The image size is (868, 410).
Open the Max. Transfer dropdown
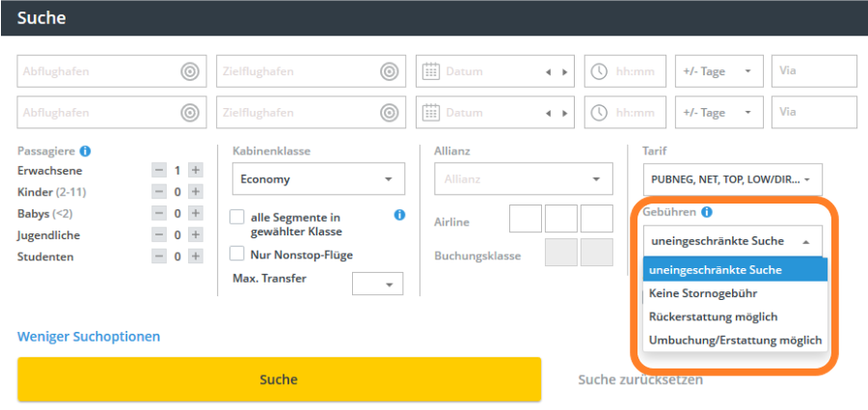click(378, 284)
